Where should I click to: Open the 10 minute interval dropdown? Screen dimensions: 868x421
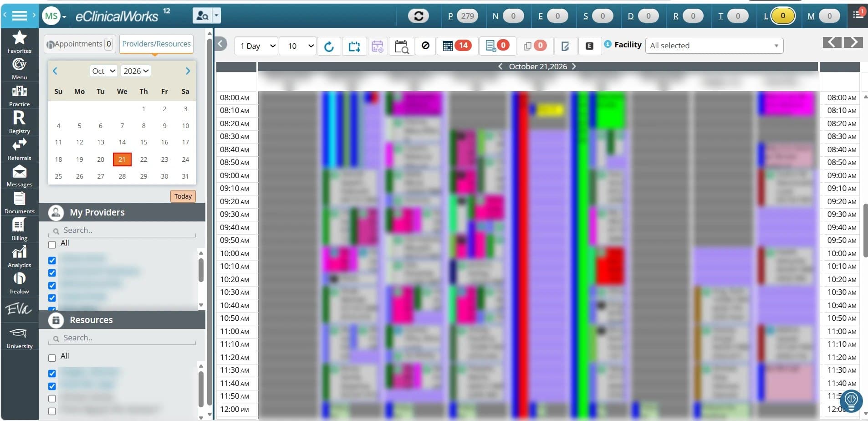tap(298, 46)
